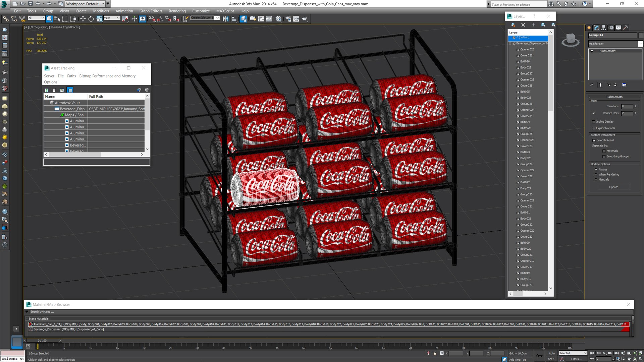This screenshot has width=644, height=362.
Task: Enable Explicit Normals checkbox
Action: [594, 128]
